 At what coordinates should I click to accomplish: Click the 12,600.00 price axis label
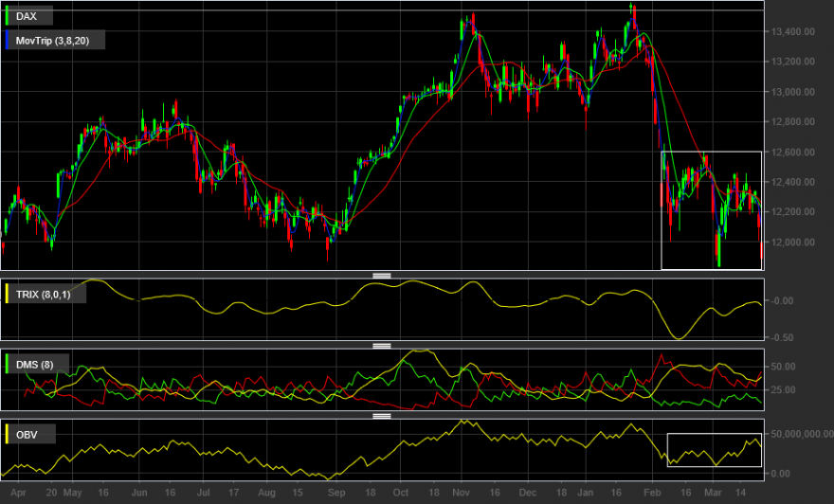click(x=792, y=152)
